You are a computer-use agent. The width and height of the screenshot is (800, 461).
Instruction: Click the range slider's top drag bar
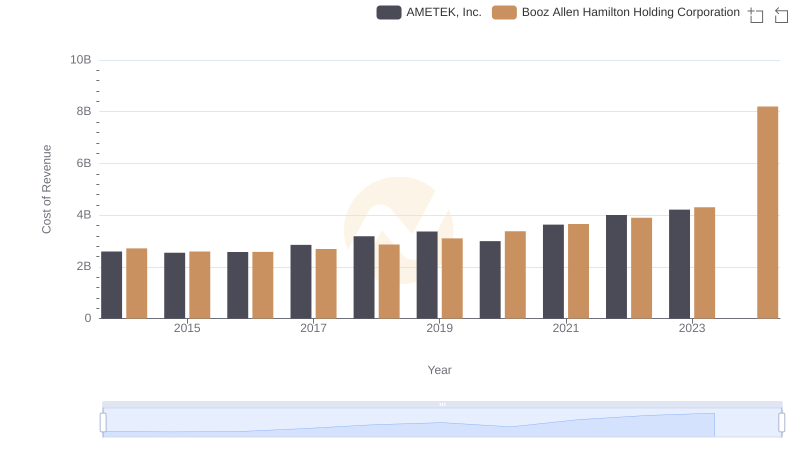[442, 404]
